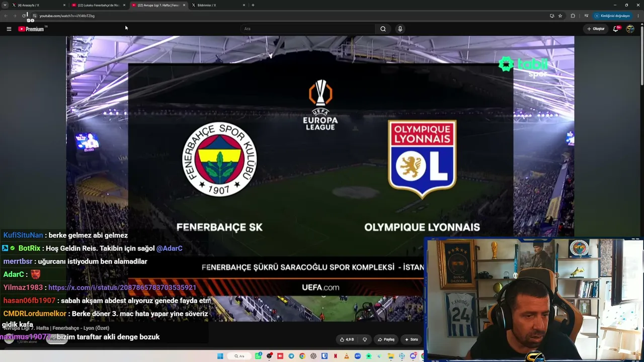Open YouTube notifications bell

click(x=616, y=29)
